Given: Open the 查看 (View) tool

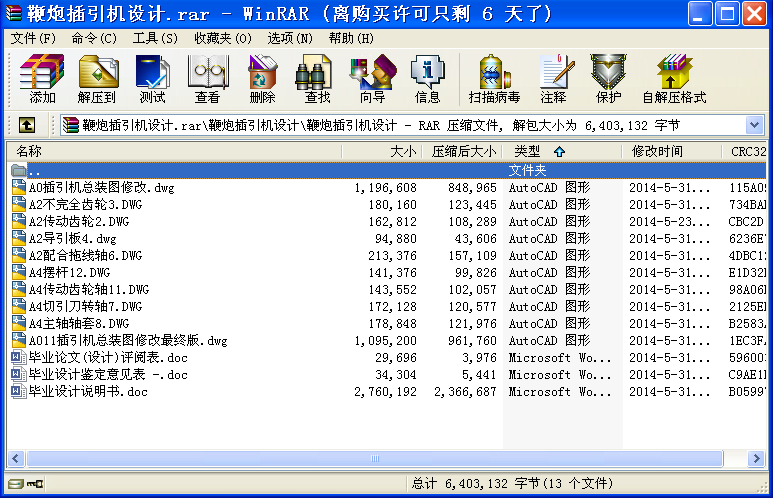Looking at the screenshot, I should pos(207,79).
